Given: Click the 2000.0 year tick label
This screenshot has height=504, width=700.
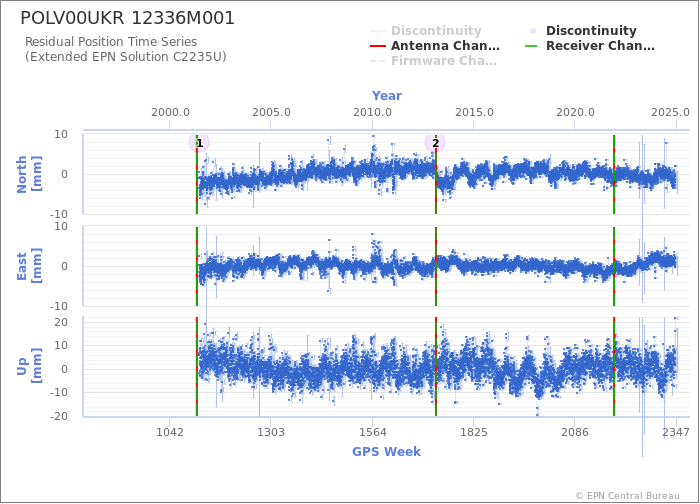Looking at the screenshot, I should (170, 112).
